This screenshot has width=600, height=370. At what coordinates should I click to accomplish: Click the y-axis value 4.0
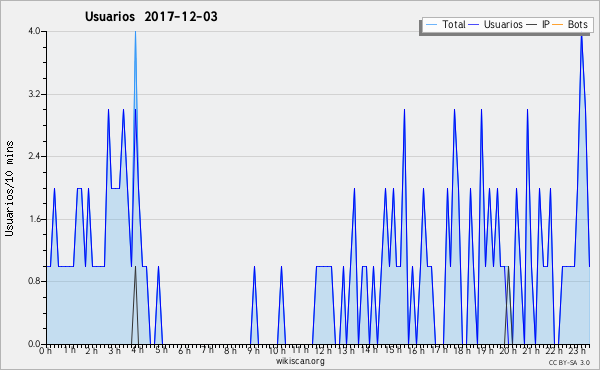34,31
